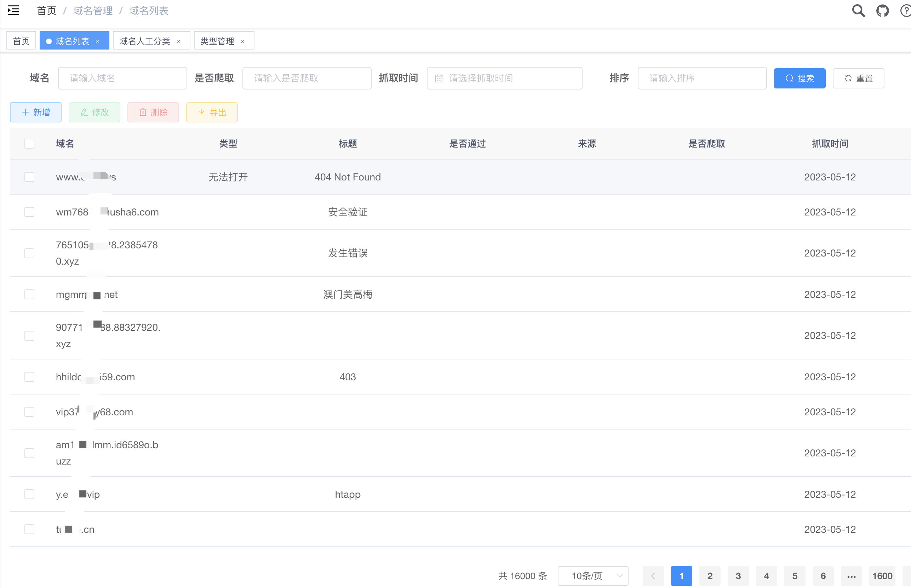Click the htapp title cell
Image resolution: width=911 pixels, height=588 pixels.
point(348,495)
